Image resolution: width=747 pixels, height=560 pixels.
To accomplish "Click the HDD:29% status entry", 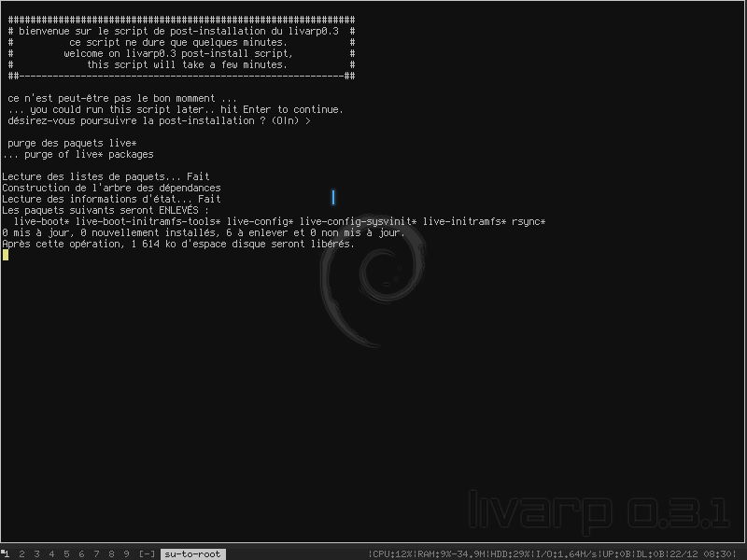I will [511, 553].
